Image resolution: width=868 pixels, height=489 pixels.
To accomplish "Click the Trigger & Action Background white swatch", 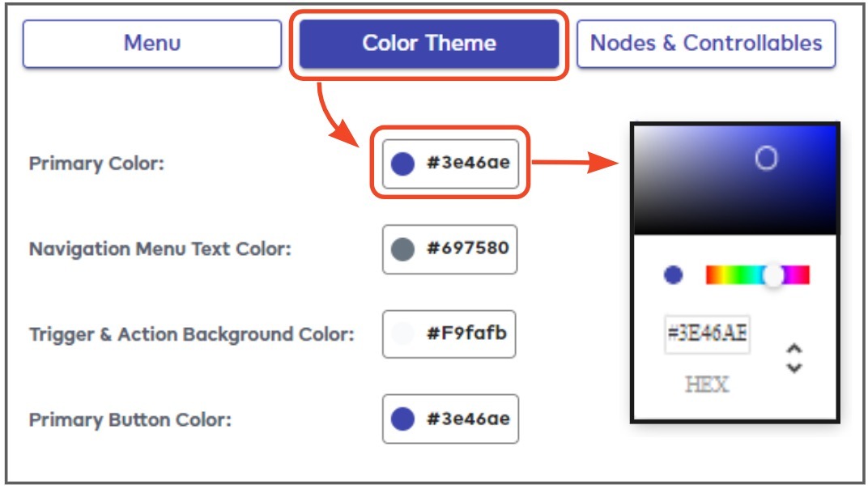I will (x=402, y=334).
